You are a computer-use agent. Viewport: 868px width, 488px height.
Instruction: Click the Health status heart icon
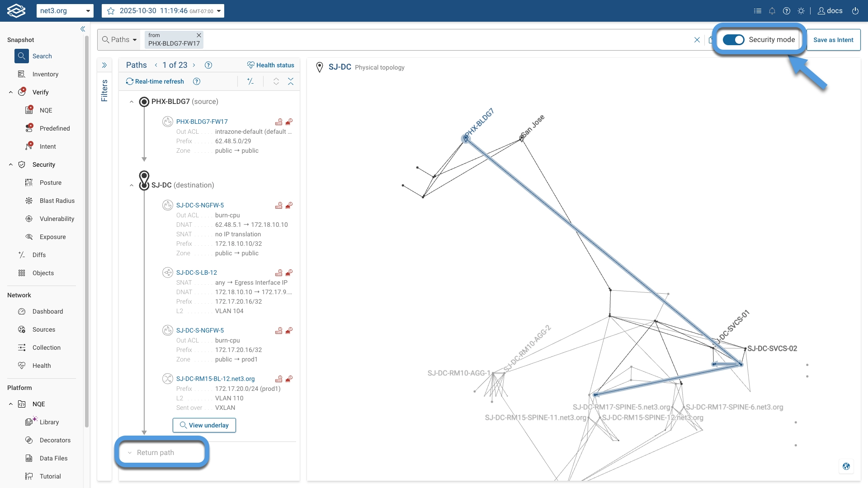tap(250, 65)
